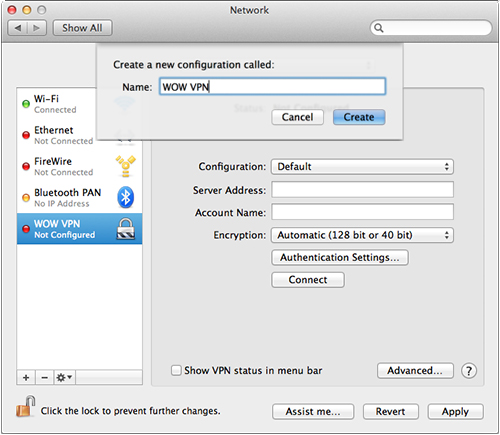
Task: Add a new service with the plus button
Action: pyautogui.click(x=26, y=378)
